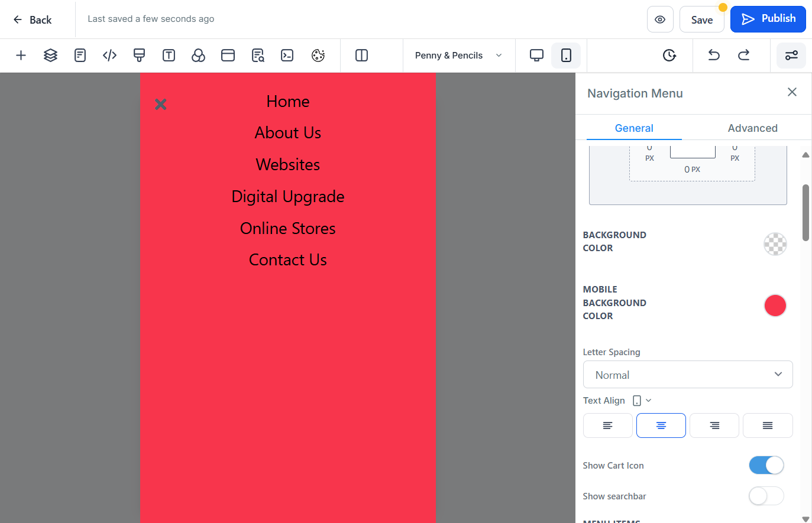Viewport: 812px width, 523px height.
Task: Click the paint brush styles icon
Action: [x=139, y=56]
